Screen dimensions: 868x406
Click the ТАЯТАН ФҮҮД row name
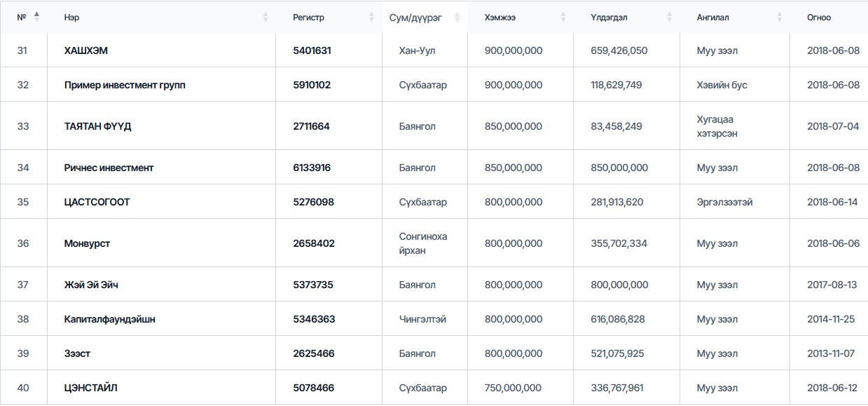point(97,126)
